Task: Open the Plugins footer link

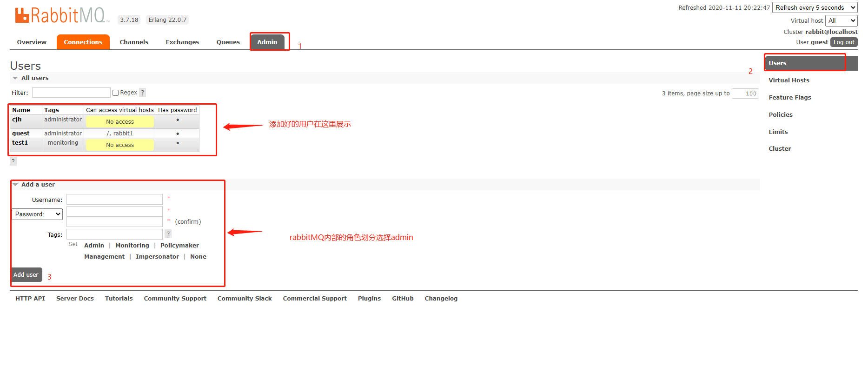Action: [x=369, y=299]
